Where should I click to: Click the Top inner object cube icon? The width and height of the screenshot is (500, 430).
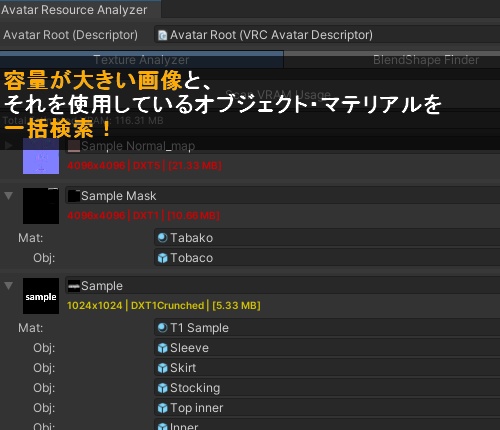point(162,408)
